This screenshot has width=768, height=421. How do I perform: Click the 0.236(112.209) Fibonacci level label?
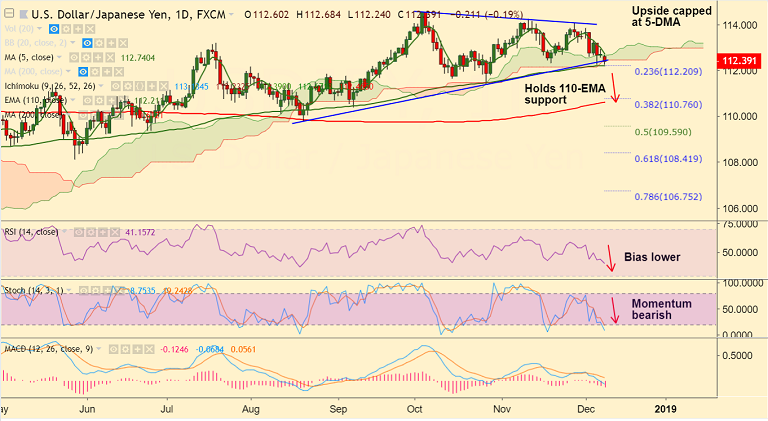[x=668, y=71]
